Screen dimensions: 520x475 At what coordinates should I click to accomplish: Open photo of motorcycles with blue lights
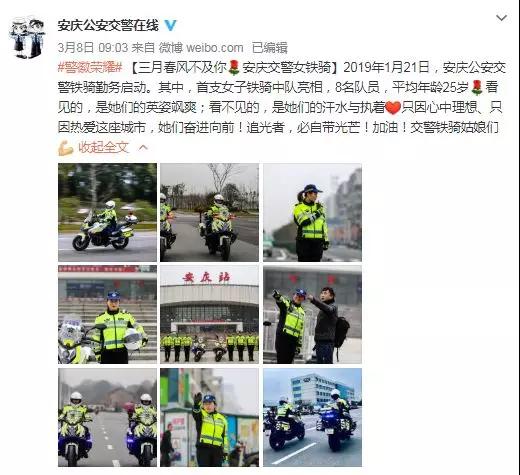(312, 417)
